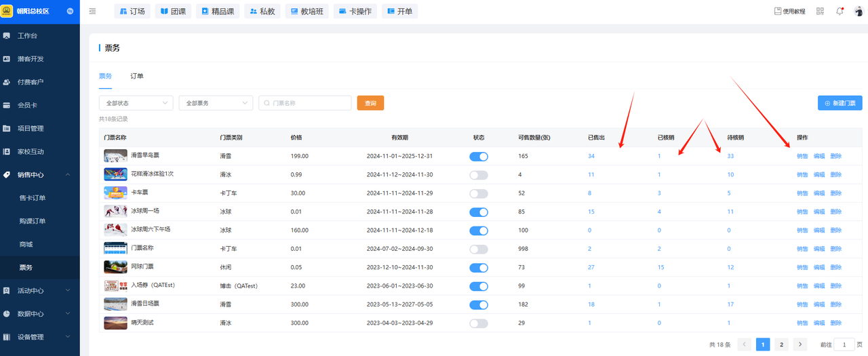Switch to the 订单 tab
Screen dimensions: 868x356
coord(137,76)
